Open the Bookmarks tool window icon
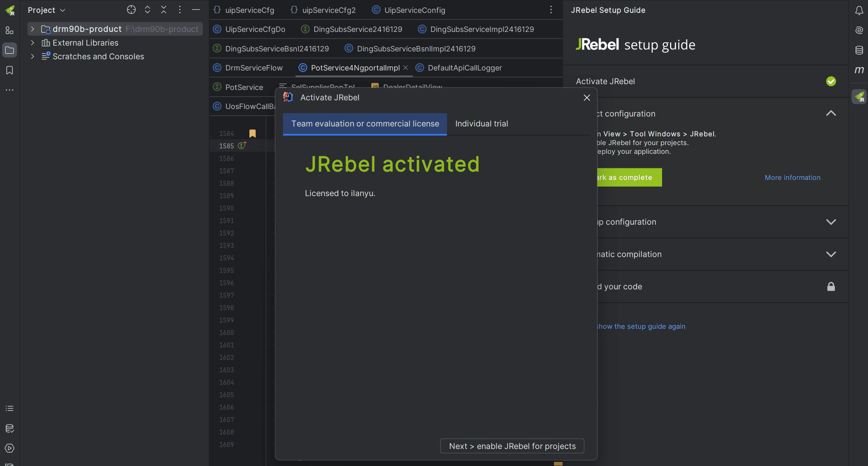The width and height of the screenshot is (868, 466). point(10,70)
